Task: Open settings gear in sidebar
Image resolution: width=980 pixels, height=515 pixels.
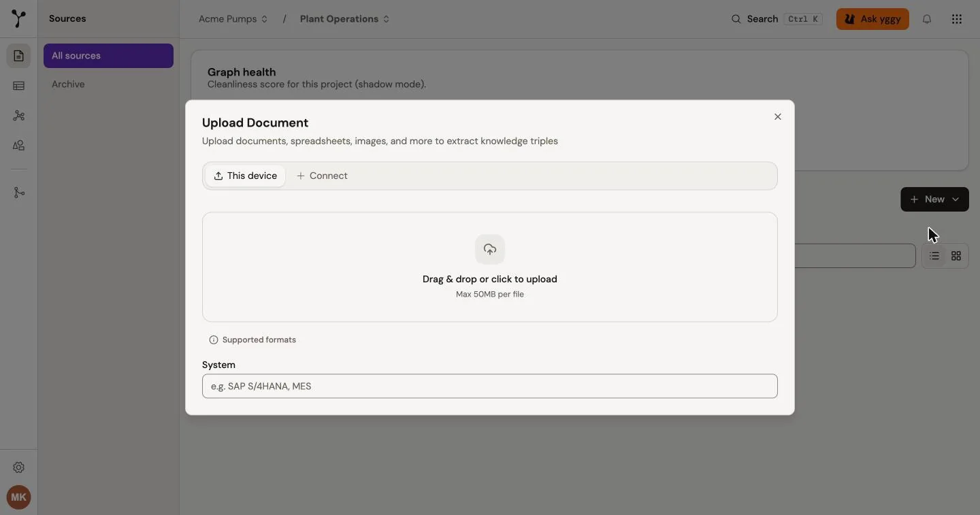Action: (19, 467)
